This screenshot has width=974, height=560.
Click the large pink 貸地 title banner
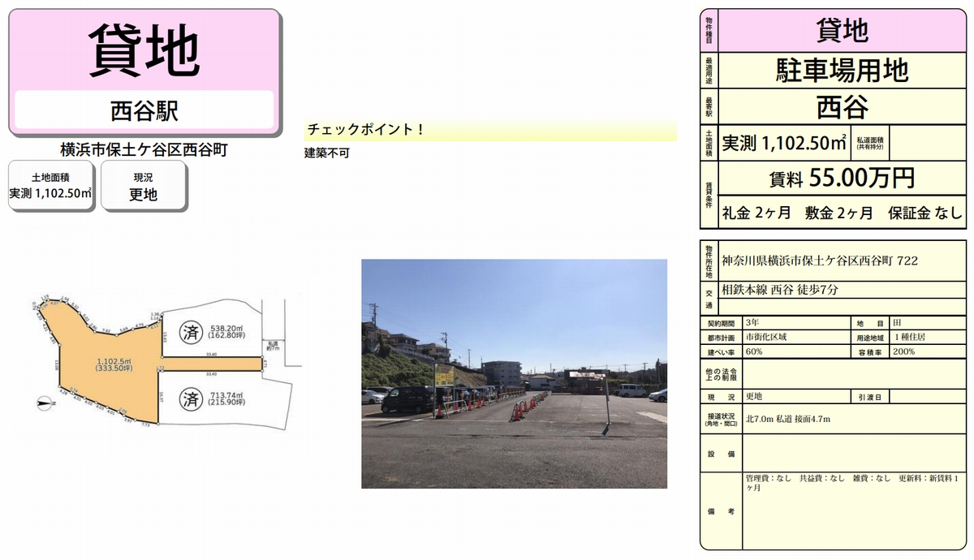coord(144,50)
